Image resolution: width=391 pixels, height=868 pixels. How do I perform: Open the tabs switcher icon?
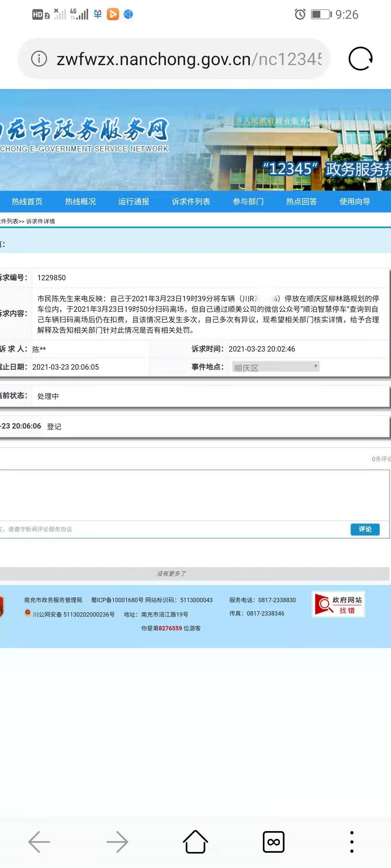coord(273,842)
